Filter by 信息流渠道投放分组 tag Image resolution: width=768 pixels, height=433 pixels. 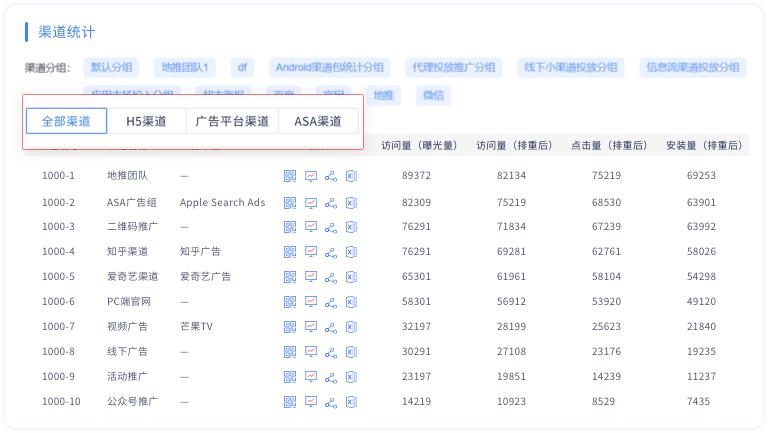pos(693,67)
